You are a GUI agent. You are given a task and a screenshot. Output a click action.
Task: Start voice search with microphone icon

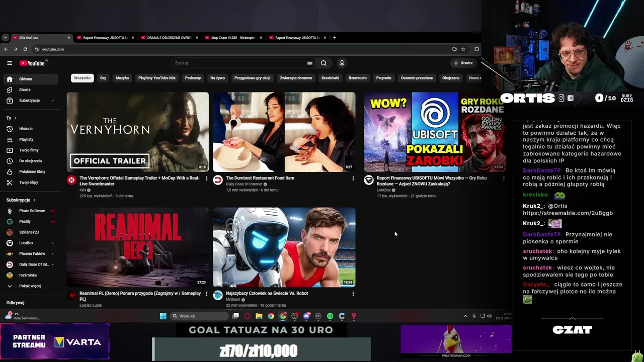[x=342, y=63]
